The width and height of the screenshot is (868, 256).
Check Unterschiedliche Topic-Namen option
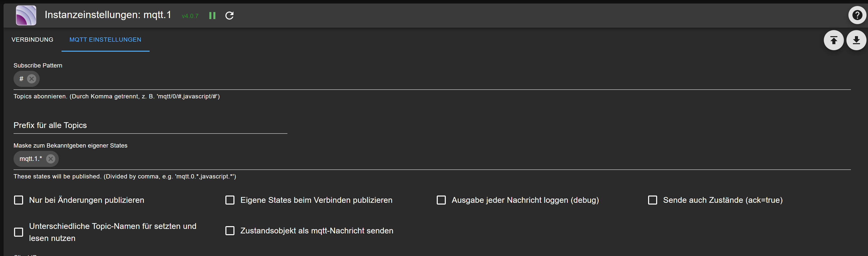(x=19, y=232)
